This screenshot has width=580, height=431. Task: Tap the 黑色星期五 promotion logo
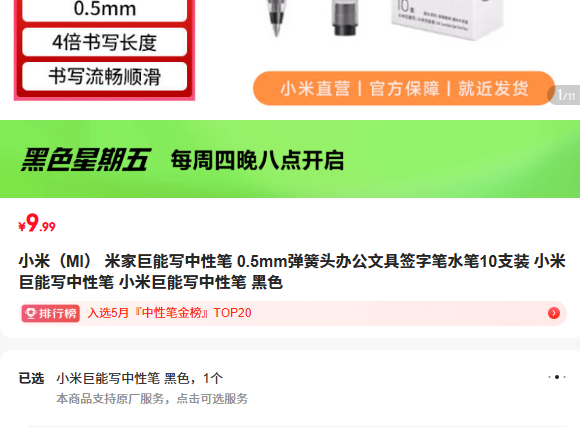click(x=85, y=159)
